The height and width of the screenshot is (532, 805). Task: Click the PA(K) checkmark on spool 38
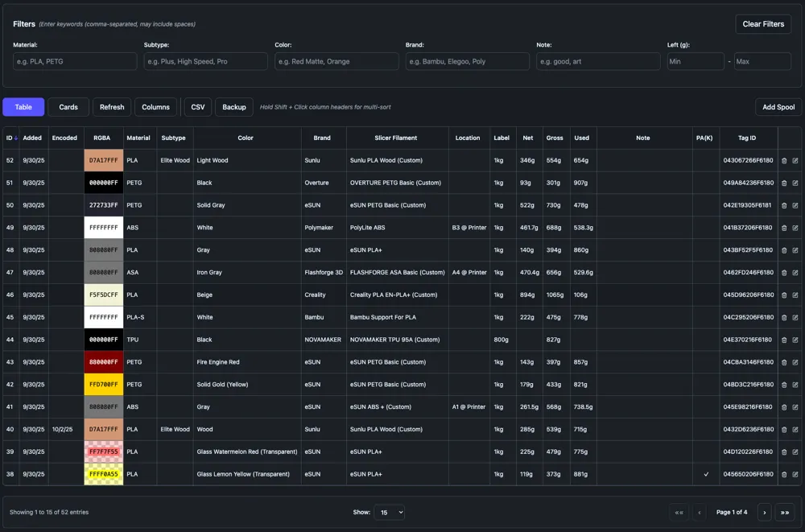click(706, 474)
